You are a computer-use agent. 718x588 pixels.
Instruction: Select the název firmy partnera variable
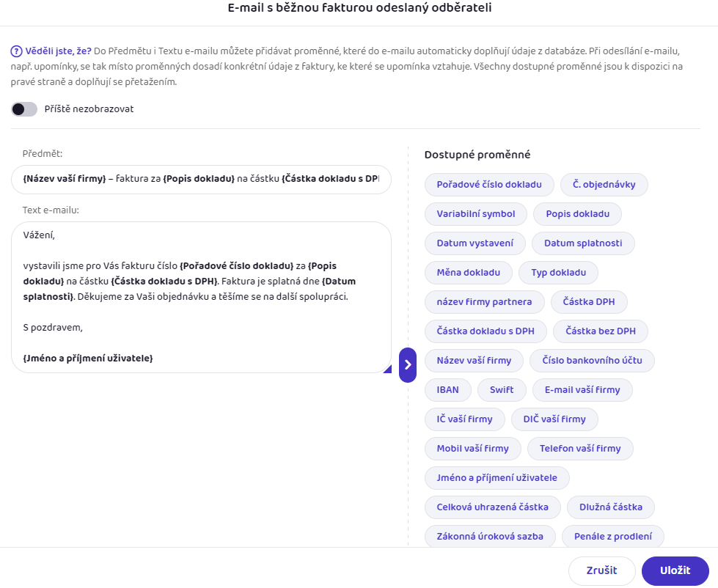(x=485, y=302)
